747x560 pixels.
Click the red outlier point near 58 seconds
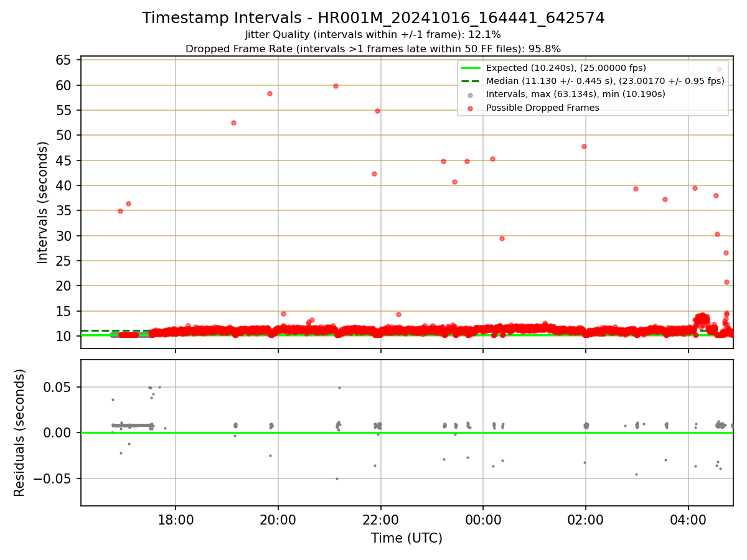click(x=270, y=93)
